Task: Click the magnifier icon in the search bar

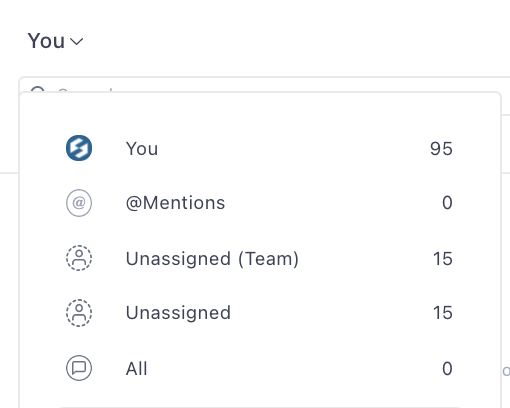Action: click(37, 89)
